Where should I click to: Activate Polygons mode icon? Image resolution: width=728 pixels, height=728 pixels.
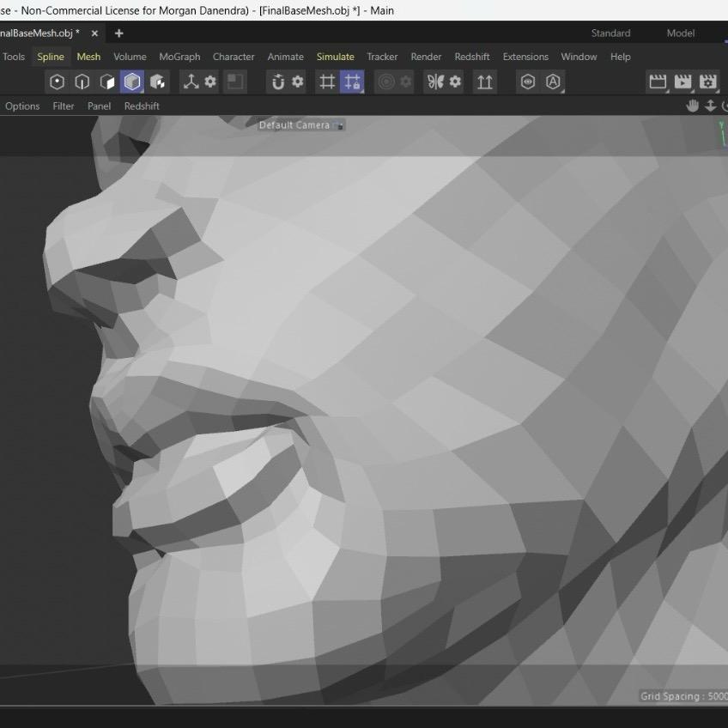click(x=107, y=82)
